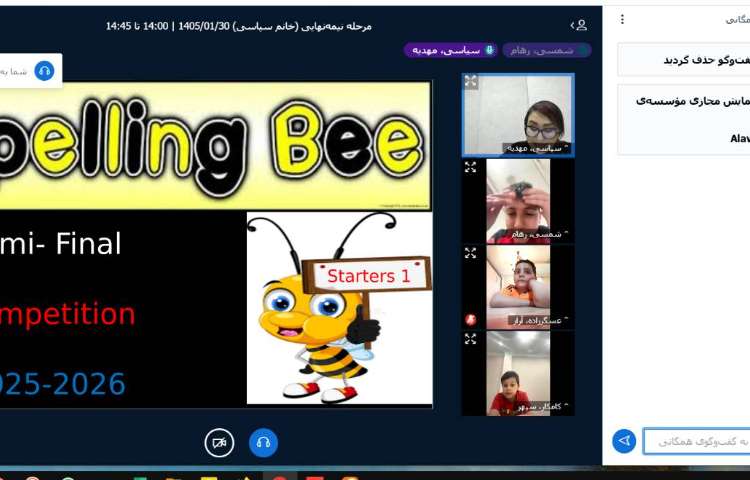The image size is (750, 480).
Task: Click the red 'Starters 1' sign text
Action: point(368,276)
